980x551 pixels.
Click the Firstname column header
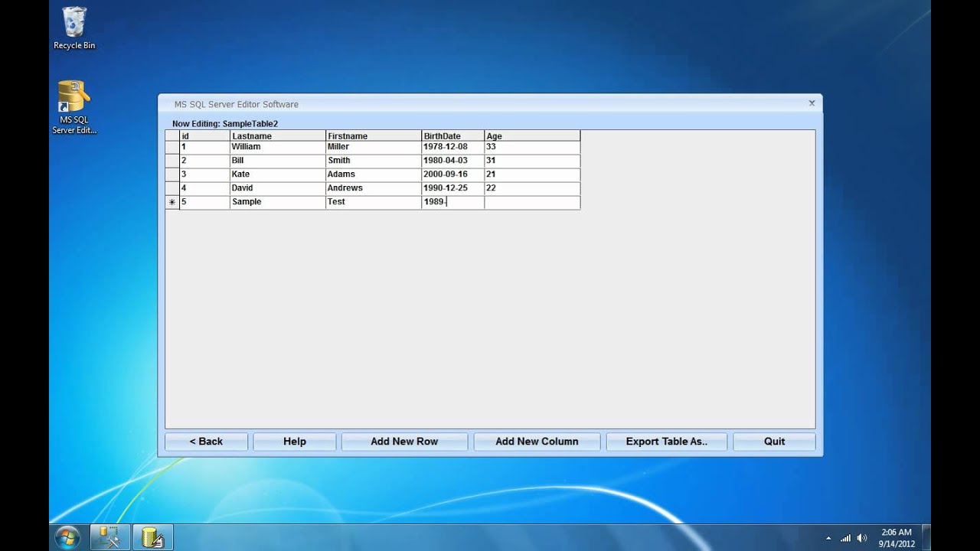374,135
